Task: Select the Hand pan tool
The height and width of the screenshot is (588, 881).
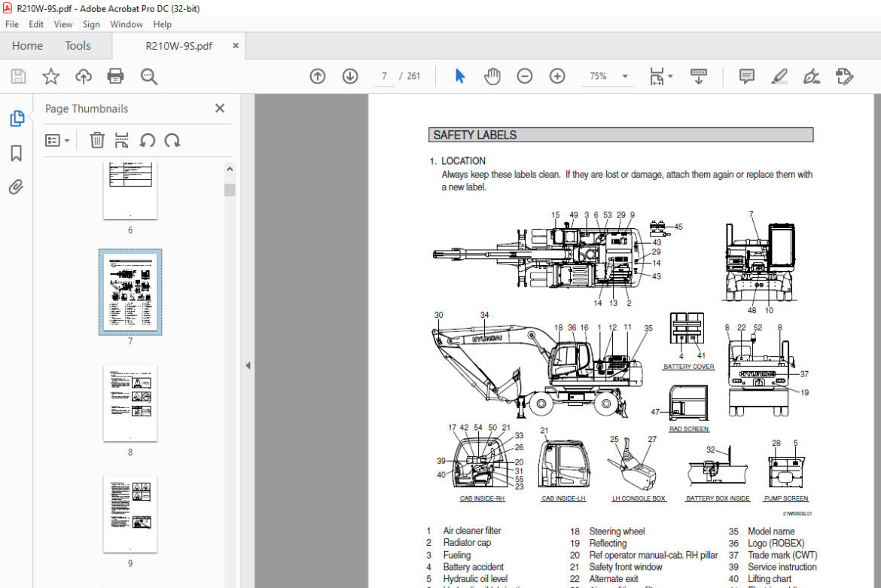Action: pyautogui.click(x=492, y=76)
